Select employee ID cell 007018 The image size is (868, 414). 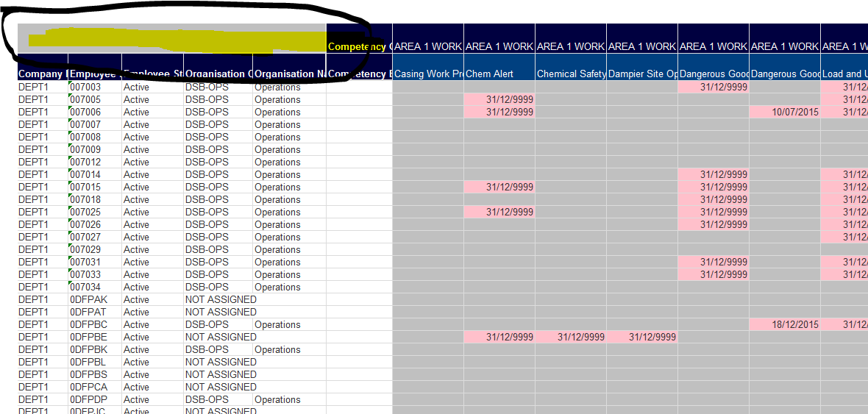95,199
